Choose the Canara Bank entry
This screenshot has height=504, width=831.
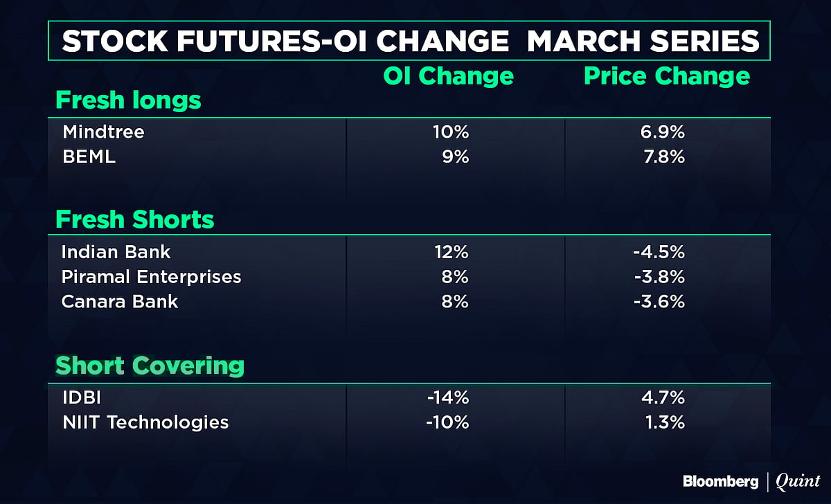click(x=120, y=302)
